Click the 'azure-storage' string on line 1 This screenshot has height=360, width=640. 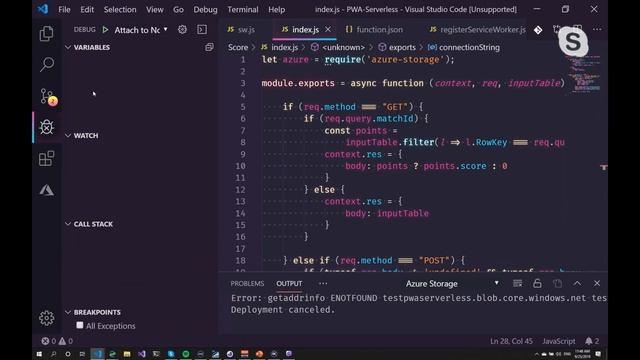405,60
